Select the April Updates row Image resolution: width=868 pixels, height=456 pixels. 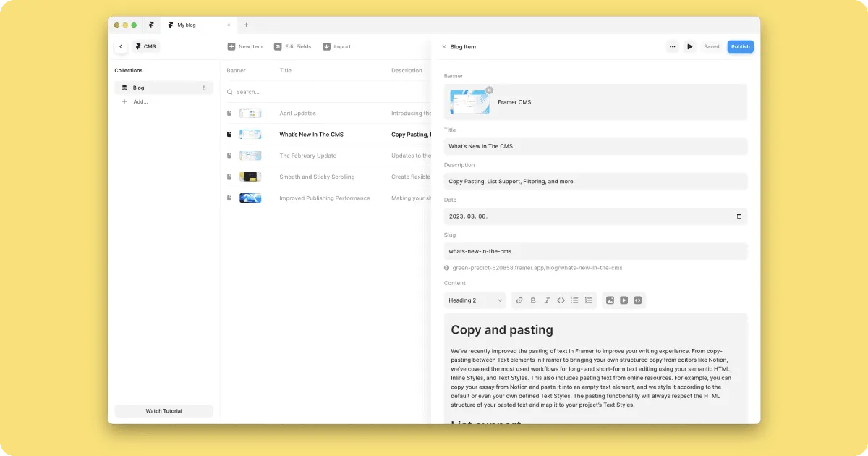(x=325, y=114)
